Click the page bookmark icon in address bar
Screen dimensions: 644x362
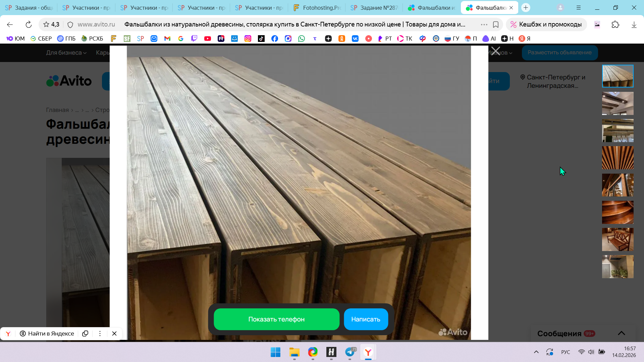(496, 24)
